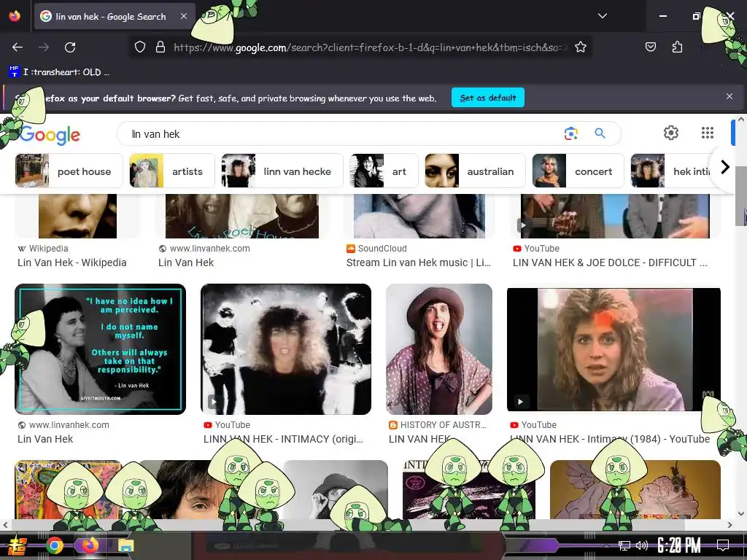Dismiss the default browser notification bar
The height and width of the screenshot is (560, 747).
729,96
